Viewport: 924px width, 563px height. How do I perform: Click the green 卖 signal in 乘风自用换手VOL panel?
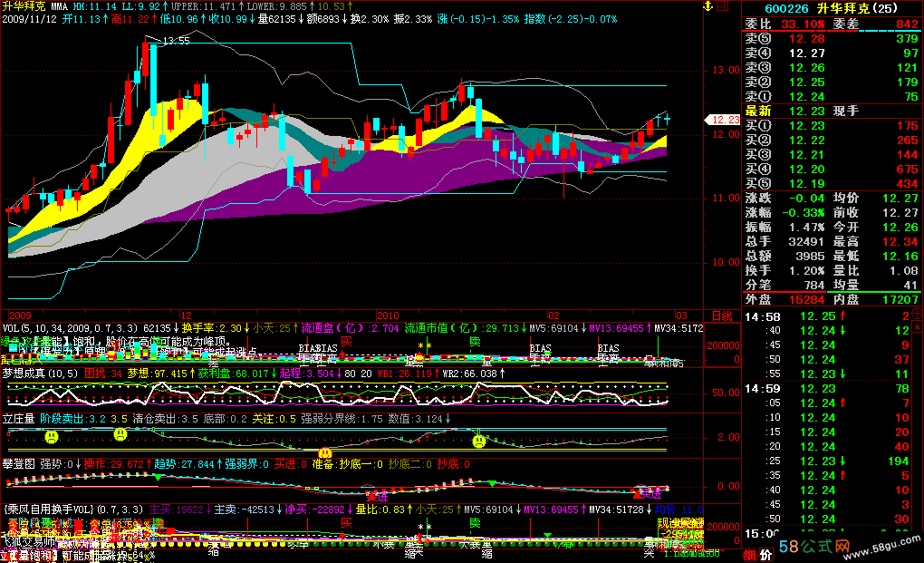pyautogui.click(x=475, y=522)
